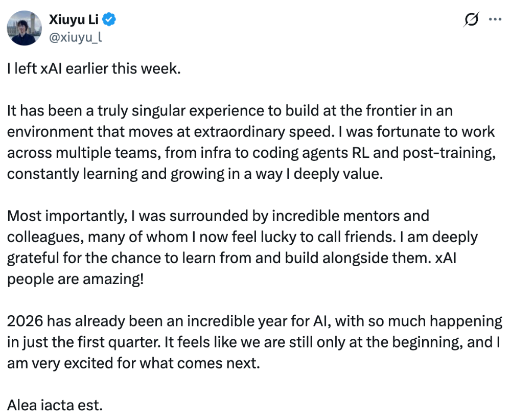Click the closing line 'Alea iacta est.'
Viewport: 511px width, 420px height.
point(55,405)
